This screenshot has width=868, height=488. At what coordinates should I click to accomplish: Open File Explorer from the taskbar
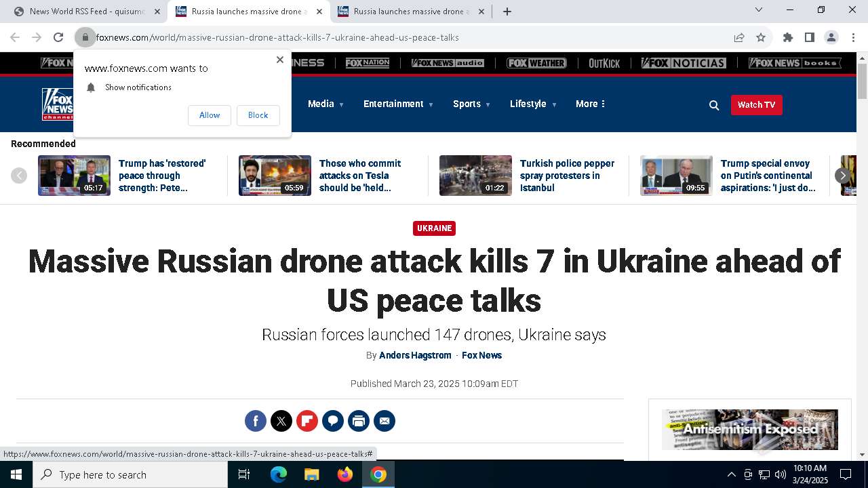[311, 474]
